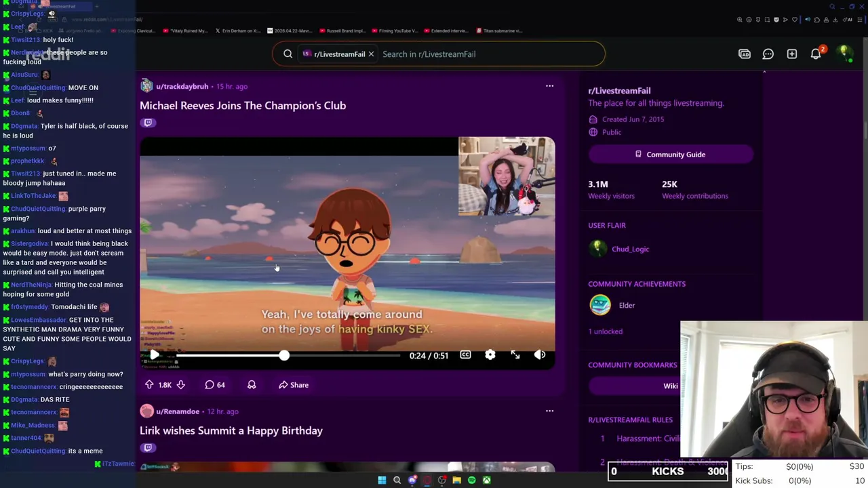Open the Community Guide button

(x=671, y=155)
